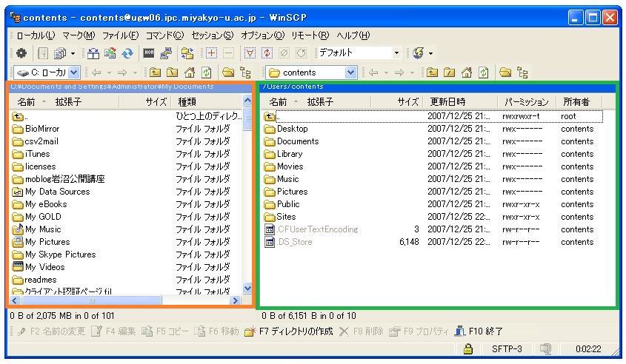Expand remote panel forward history arrow
The width and height of the screenshot is (626, 364).
point(412,73)
